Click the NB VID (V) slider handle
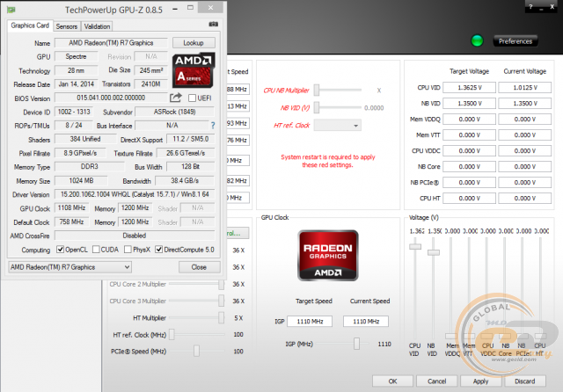This screenshot has width=563, height=392. pyautogui.click(x=317, y=107)
